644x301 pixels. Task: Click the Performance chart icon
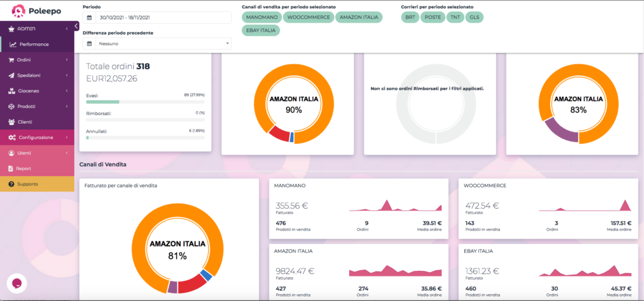point(13,45)
